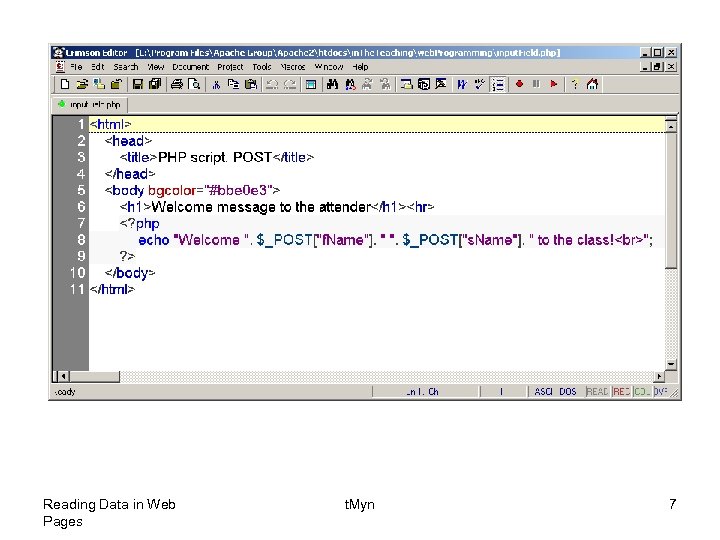Click the horizontal scrollbar left arrow
Image resolution: width=720 pixels, height=540 pixels.
click(x=63, y=377)
